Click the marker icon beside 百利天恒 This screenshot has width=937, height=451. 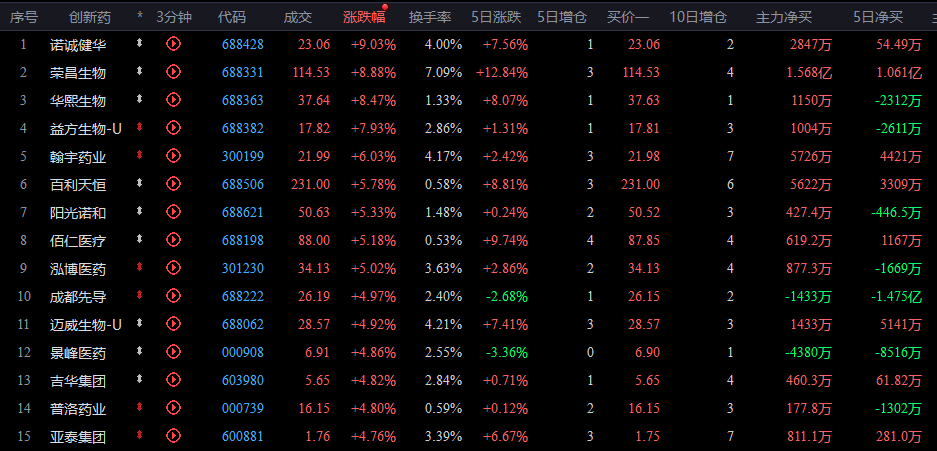coord(140,183)
